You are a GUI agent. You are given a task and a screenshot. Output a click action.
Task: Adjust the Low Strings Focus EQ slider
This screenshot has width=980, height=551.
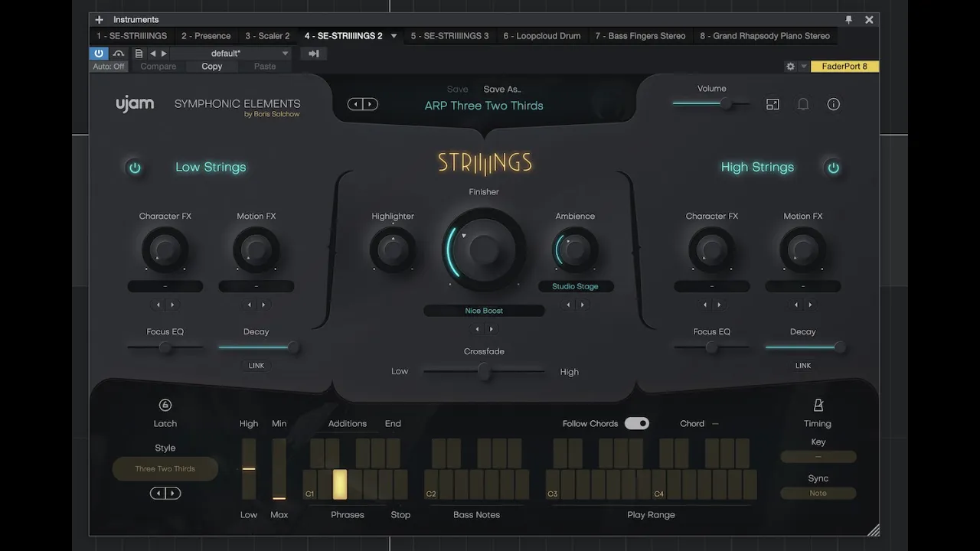point(165,347)
